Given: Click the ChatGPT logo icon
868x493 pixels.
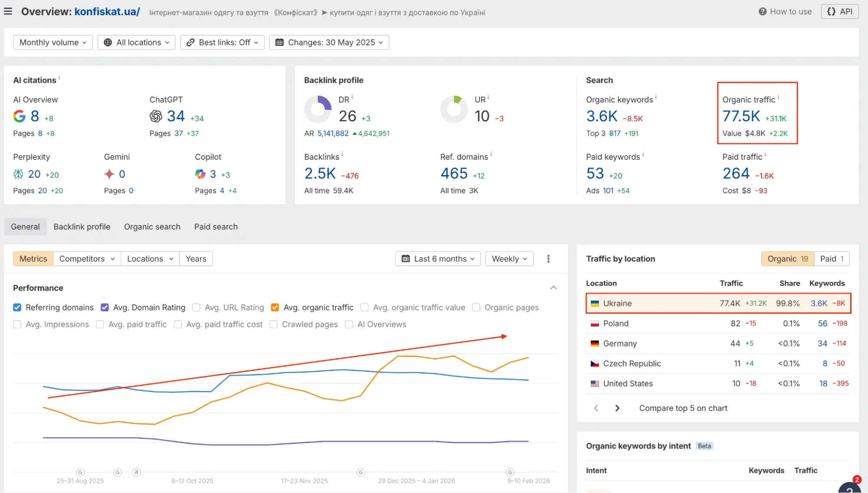Looking at the screenshot, I should pos(156,116).
